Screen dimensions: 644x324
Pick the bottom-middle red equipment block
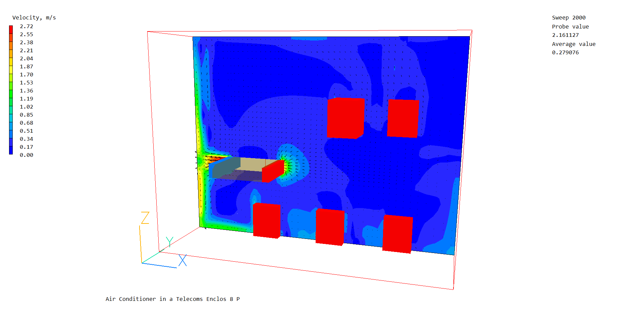pyautogui.click(x=329, y=227)
